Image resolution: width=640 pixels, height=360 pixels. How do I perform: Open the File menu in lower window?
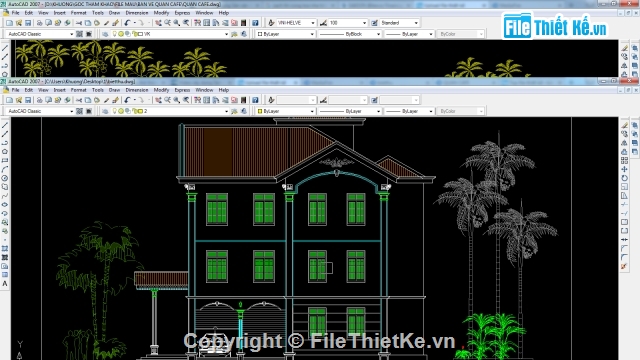point(16,90)
